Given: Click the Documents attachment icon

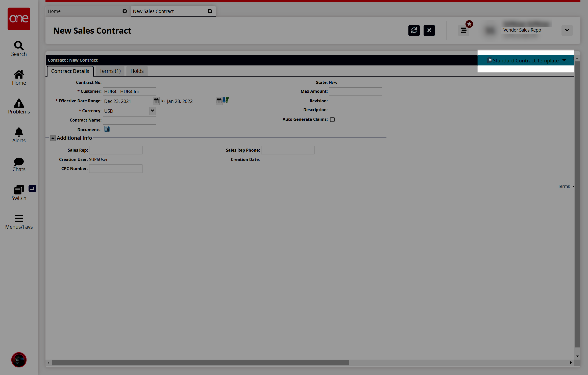Looking at the screenshot, I should [x=107, y=129].
